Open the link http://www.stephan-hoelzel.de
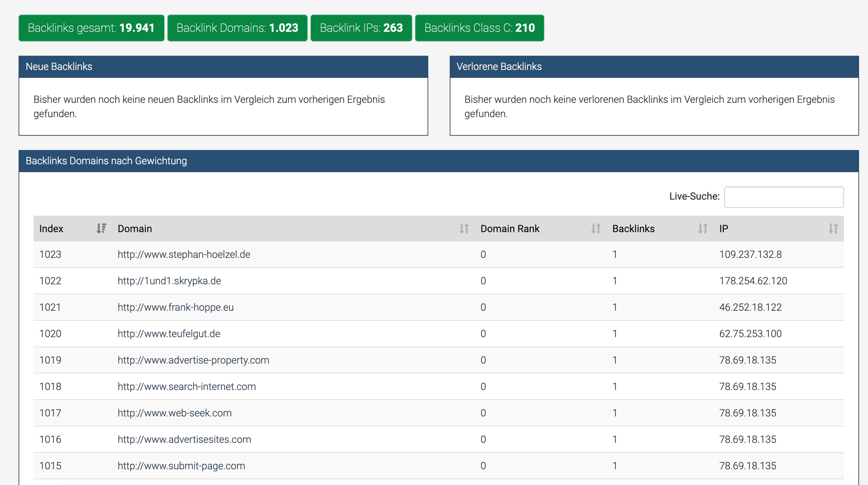The width and height of the screenshot is (868, 485). [x=184, y=254]
